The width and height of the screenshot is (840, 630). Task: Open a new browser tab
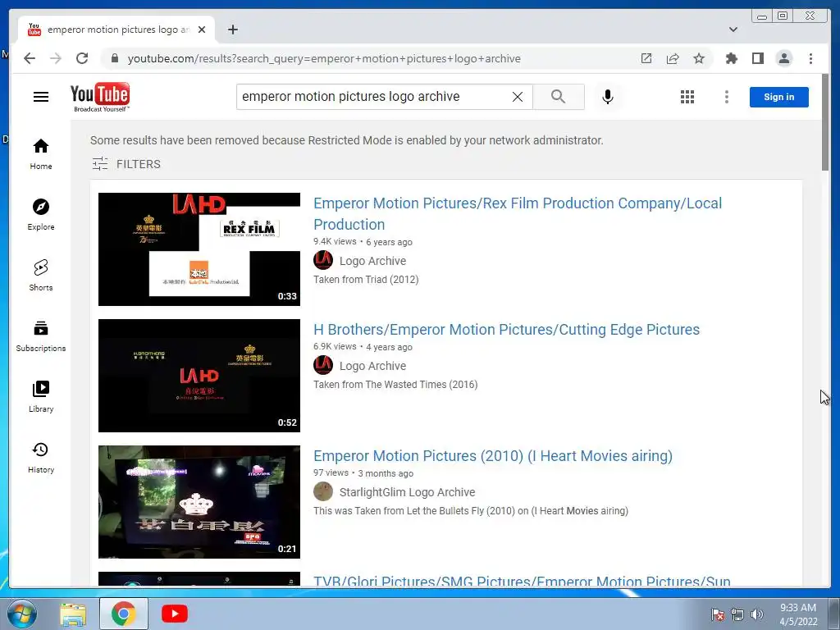232,30
